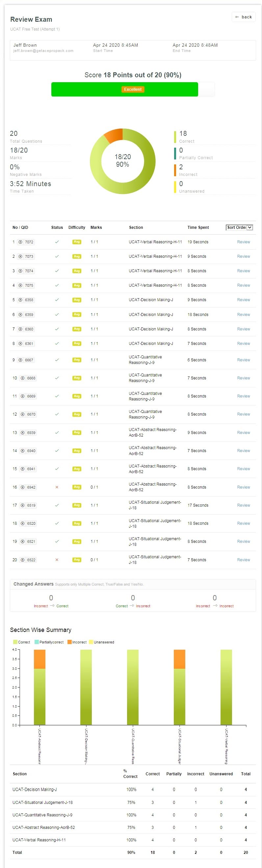
Task: Click the target icon next to QID 6667
Action: [20, 360]
